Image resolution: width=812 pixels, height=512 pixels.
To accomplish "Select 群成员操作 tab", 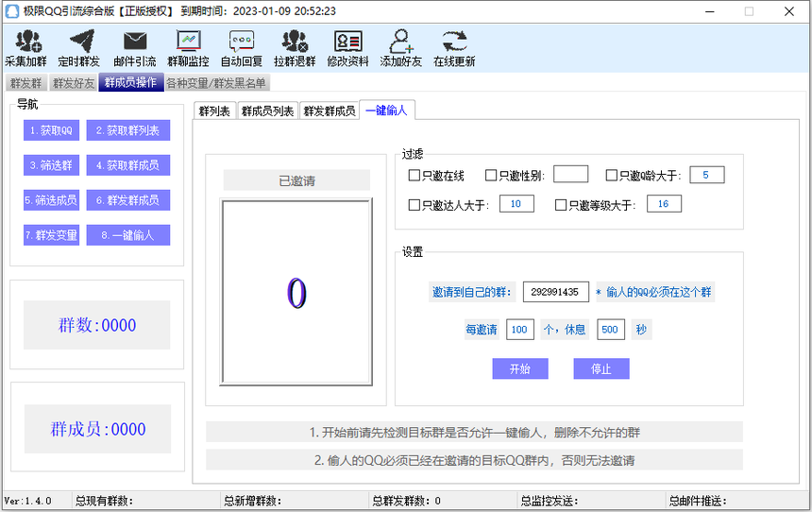I will point(130,82).
